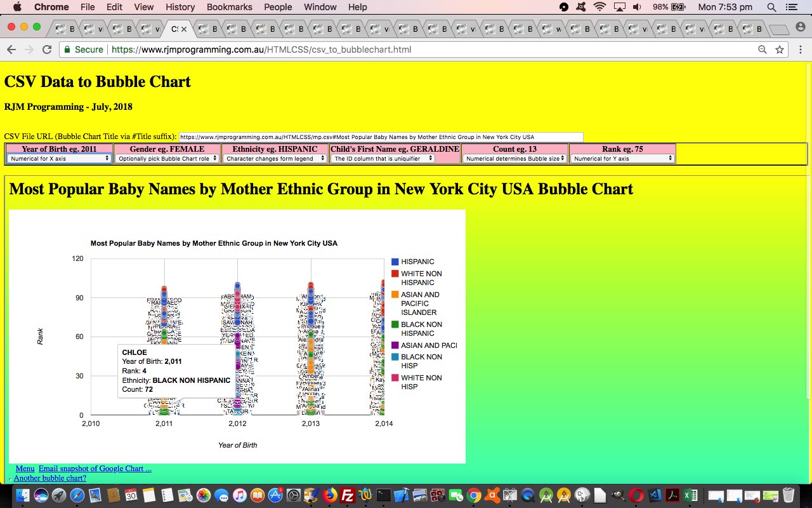Click 'Email snapshot of Google Chart' link
Image resolution: width=812 pixels, height=508 pixels.
click(95, 469)
